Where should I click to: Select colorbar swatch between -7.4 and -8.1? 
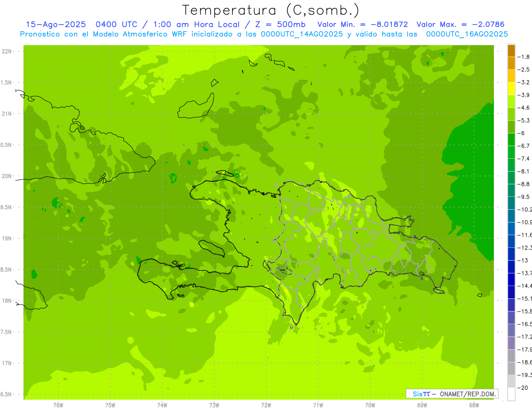(x=511, y=165)
